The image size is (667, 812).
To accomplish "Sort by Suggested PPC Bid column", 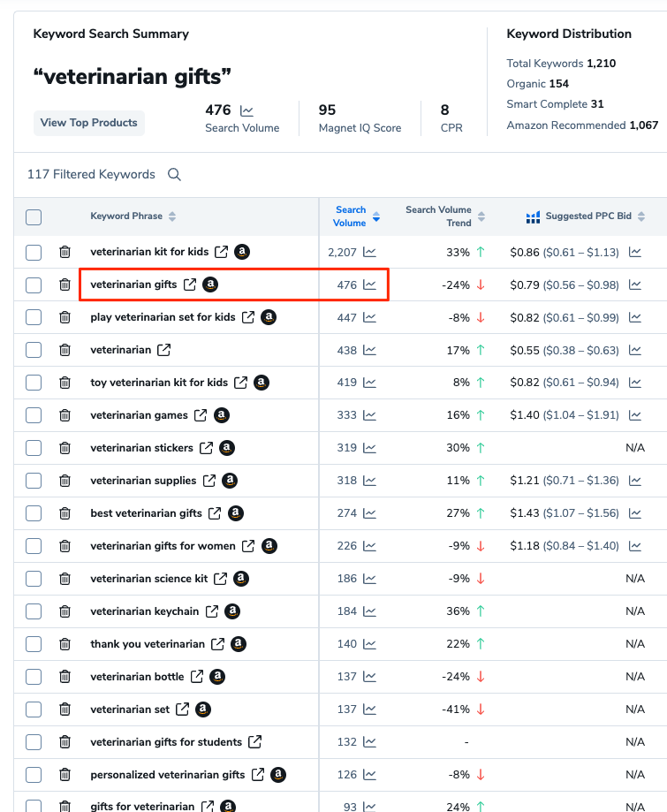I will 640,217.
